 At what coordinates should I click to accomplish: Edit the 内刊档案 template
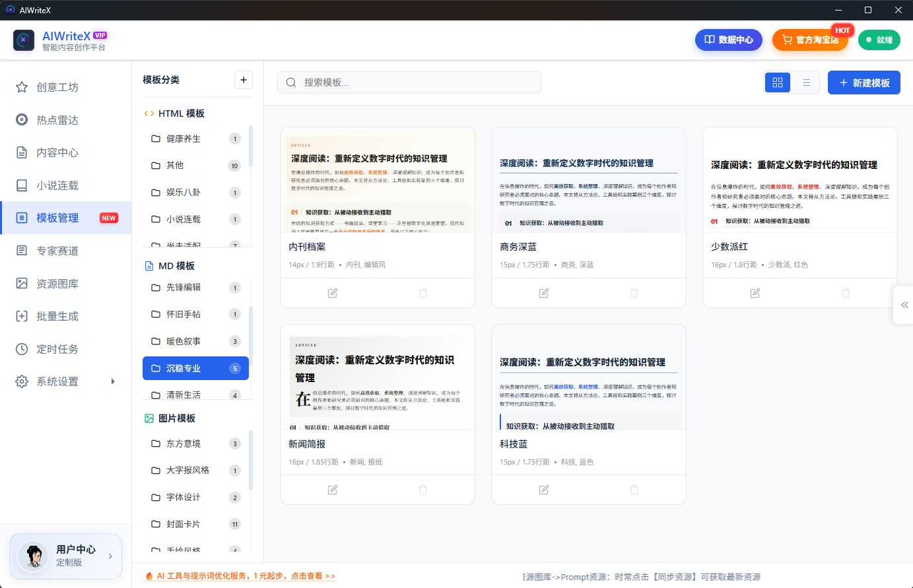click(x=333, y=293)
